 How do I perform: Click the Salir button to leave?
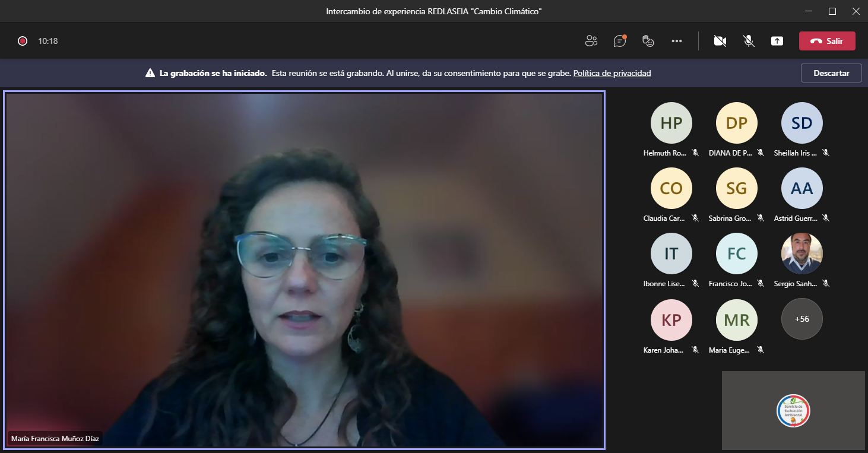[827, 41]
